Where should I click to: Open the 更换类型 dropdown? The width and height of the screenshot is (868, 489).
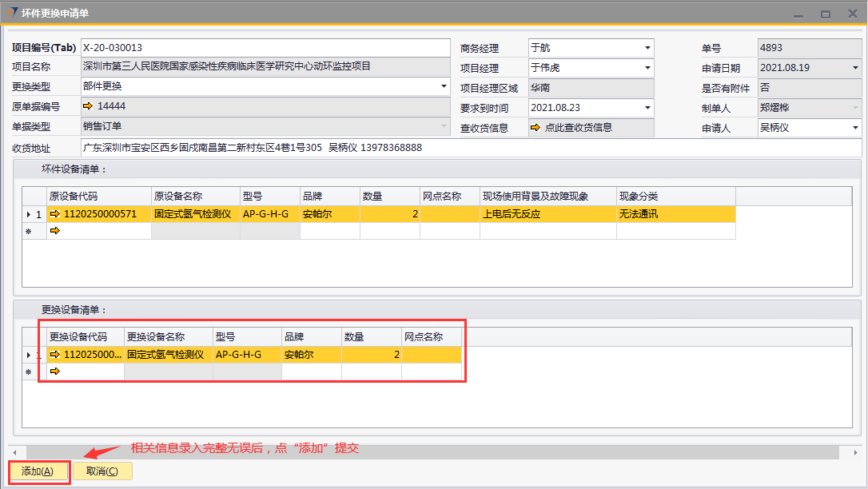444,86
